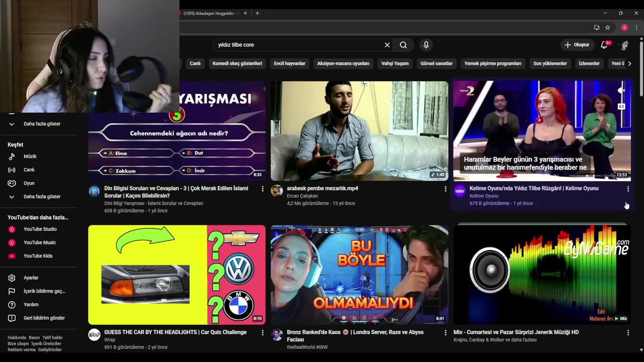Viewport: 644px width, 362px height.
Task: Unmute the Kelime Oyunu preview
Action: [621, 90]
